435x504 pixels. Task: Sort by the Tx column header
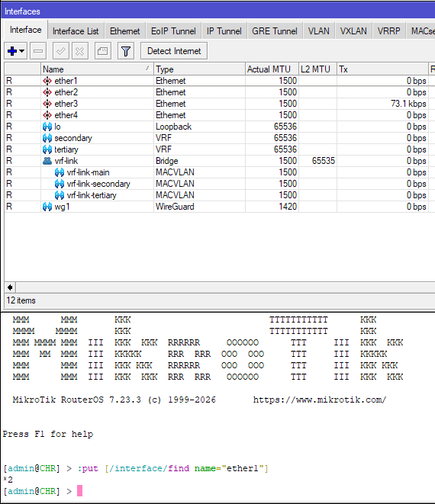382,69
